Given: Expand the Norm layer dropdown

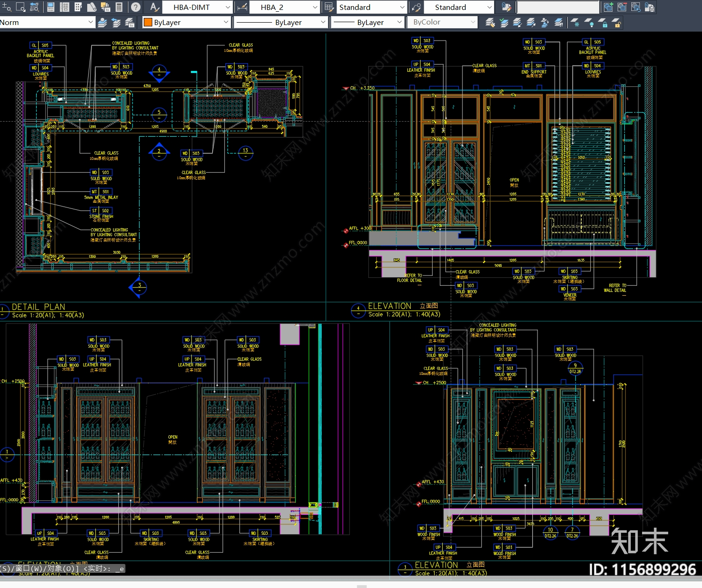Looking at the screenshot, I should (x=47, y=22).
